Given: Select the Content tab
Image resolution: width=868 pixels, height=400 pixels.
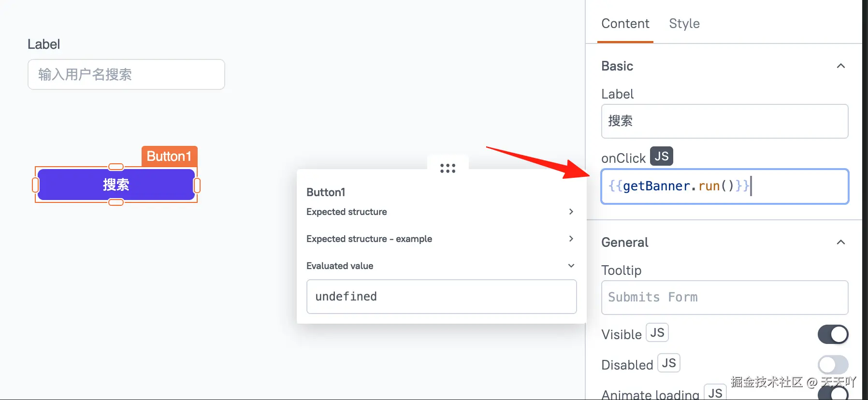Looking at the screenshot, I should (625, 24).
